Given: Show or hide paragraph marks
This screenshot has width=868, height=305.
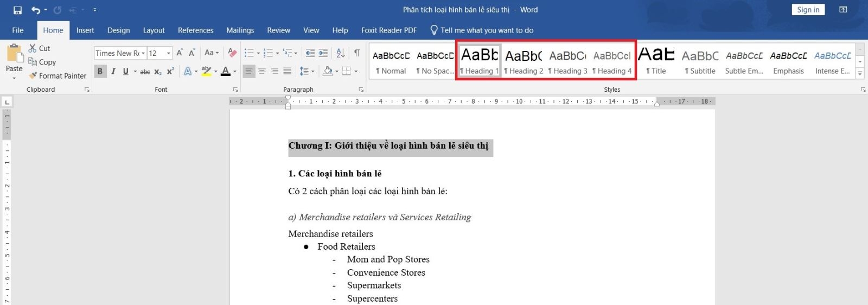Looking at the screenshot, I should pyautogui.click(x=357, y=53).
